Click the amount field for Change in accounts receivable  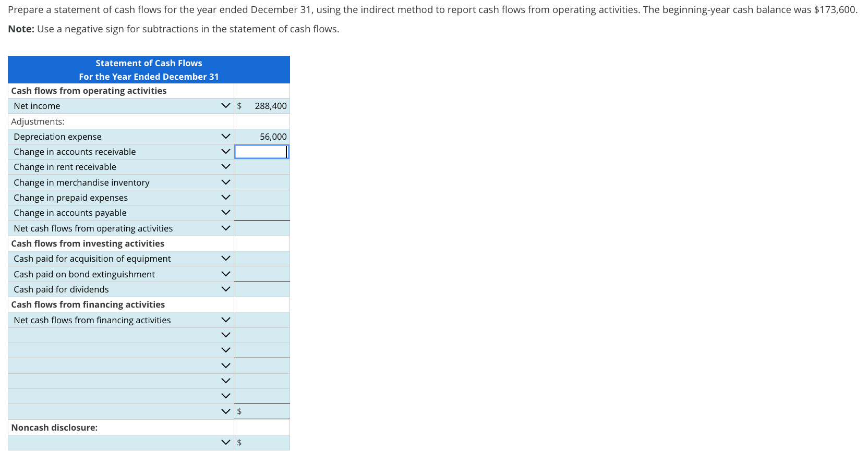[x=262, y=152]
